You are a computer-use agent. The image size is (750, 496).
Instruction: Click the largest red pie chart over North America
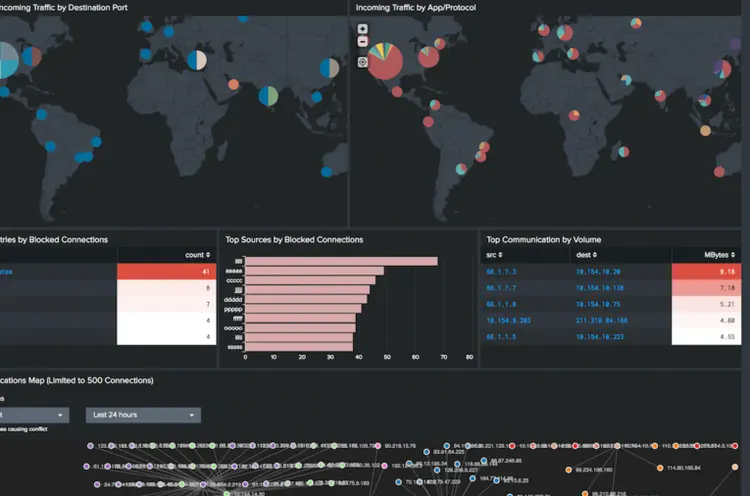tap(388, 60)
